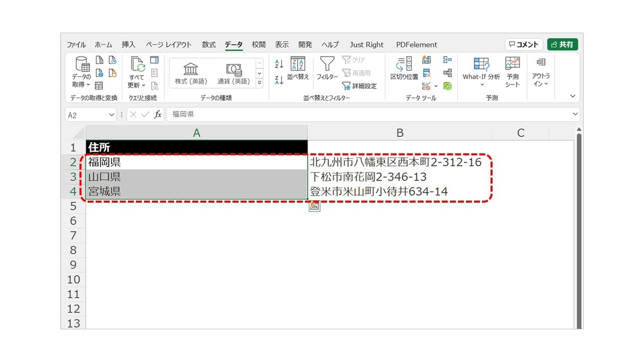Select column B header
This screenshot has height=362, width=644.
(400, 133)
